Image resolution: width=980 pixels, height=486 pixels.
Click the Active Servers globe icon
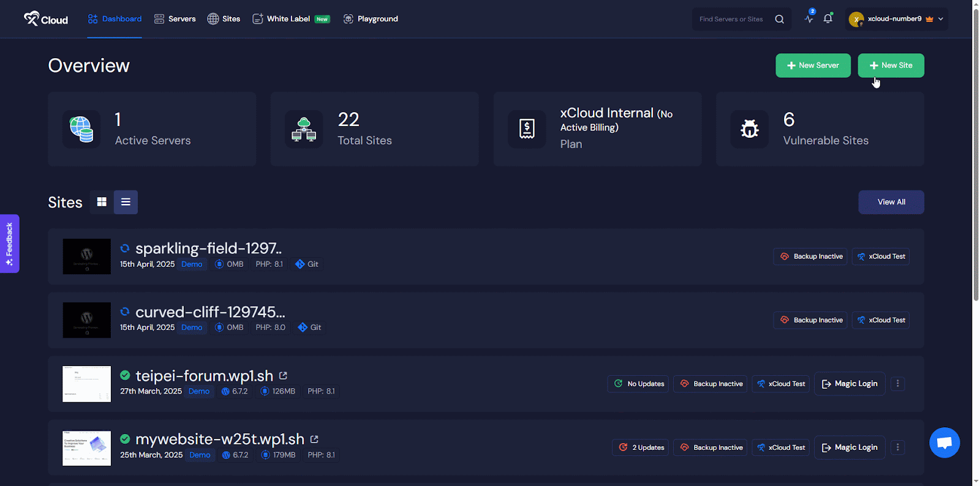[81, 129]
